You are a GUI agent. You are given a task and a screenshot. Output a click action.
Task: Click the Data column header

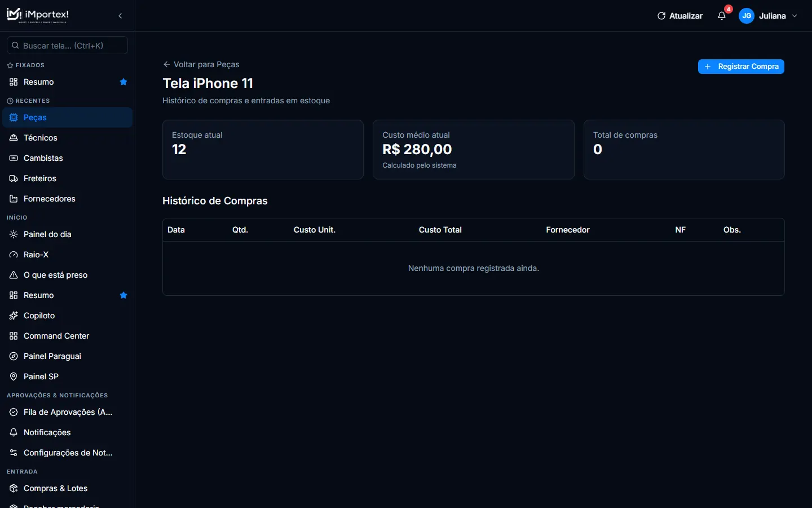[x=176, y=230]
